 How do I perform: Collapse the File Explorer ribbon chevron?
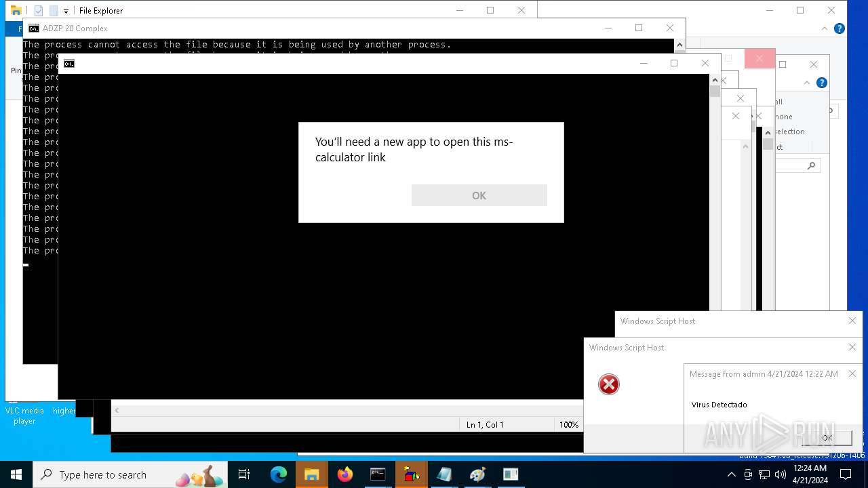(x=825, y=28)
